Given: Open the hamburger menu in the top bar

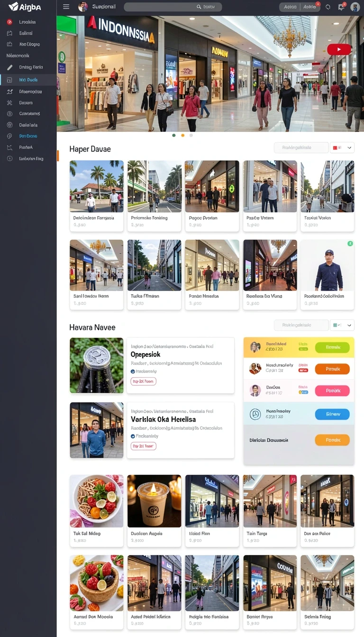Looking at the screenshot, I should [66, 7].
